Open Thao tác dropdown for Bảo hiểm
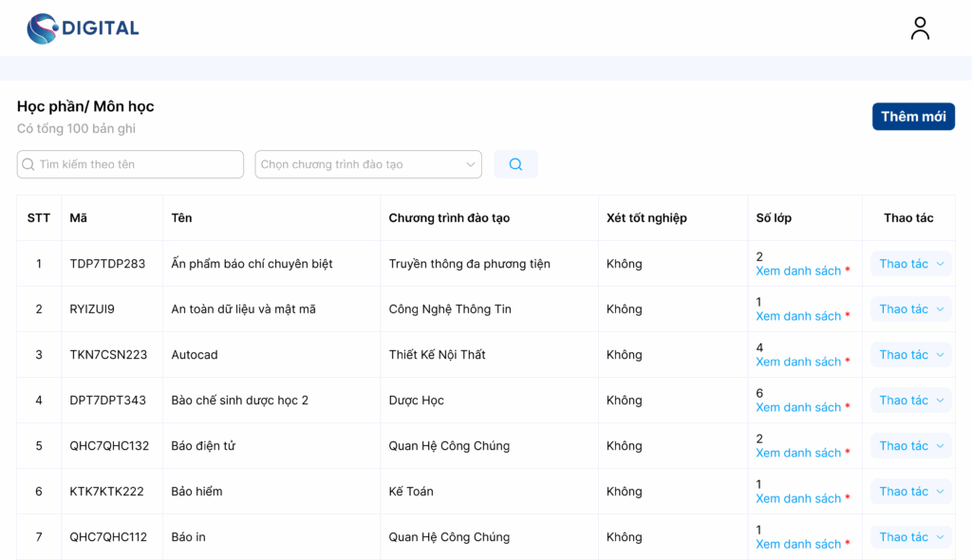The image size is (972, 560). (x=910, y=492)
